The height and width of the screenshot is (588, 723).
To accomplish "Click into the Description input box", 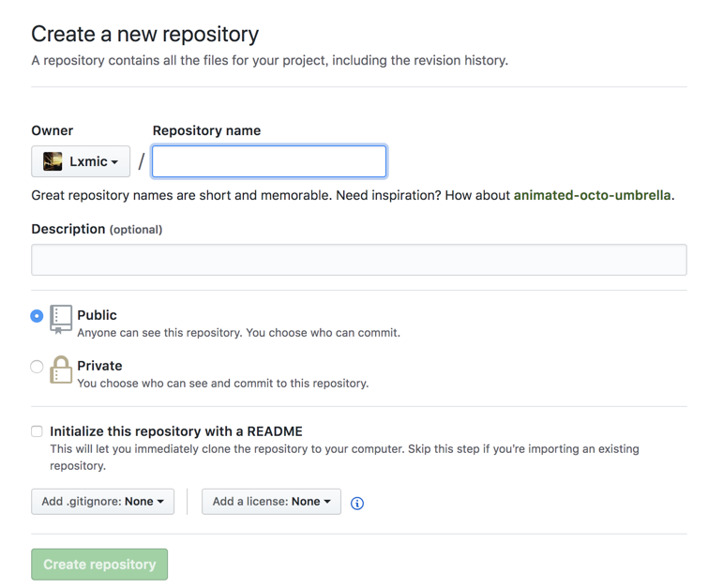I will [358, 260].
